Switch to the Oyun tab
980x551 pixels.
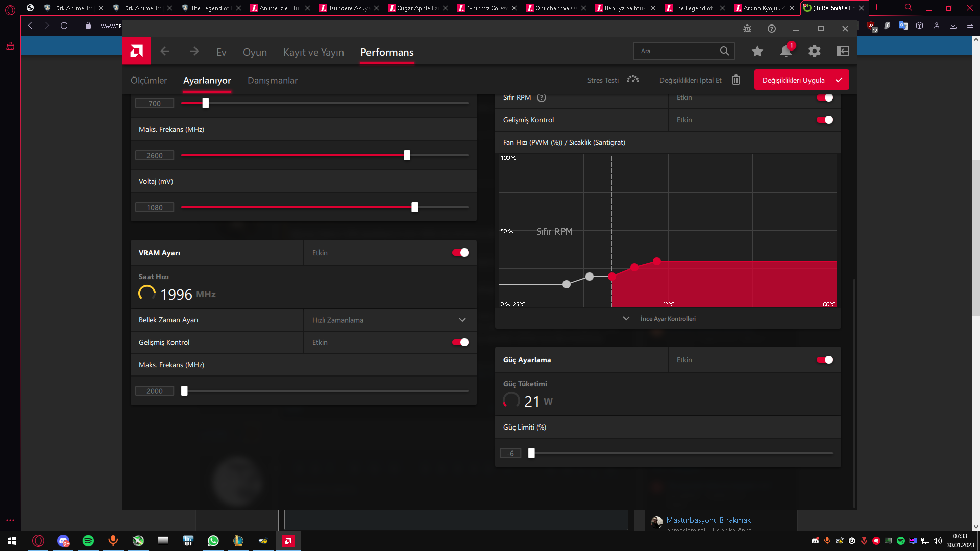click(255, 52)
